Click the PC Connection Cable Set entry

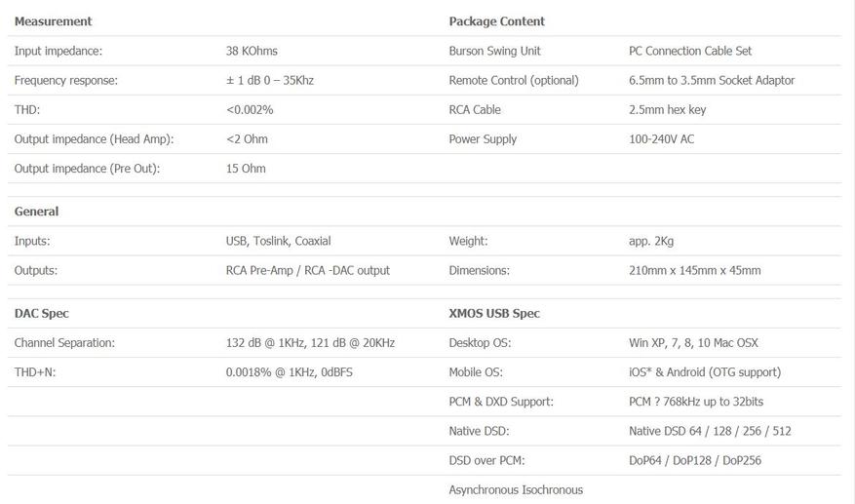point(690,51)
